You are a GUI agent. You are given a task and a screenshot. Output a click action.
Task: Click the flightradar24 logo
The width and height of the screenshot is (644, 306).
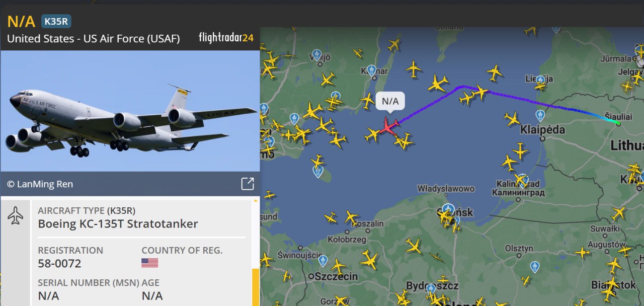pyautogui.click(x=226, y=38)
